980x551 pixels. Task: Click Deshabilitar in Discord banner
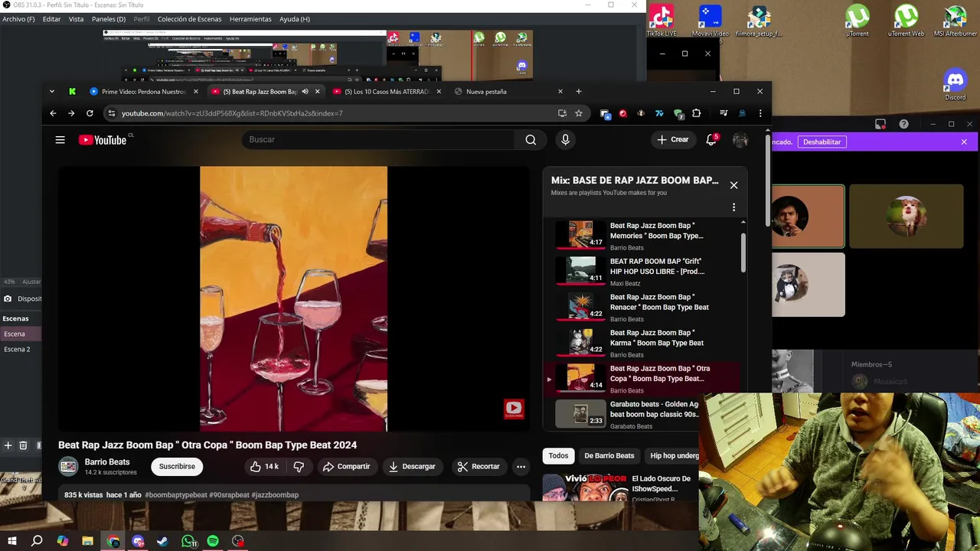822,142
